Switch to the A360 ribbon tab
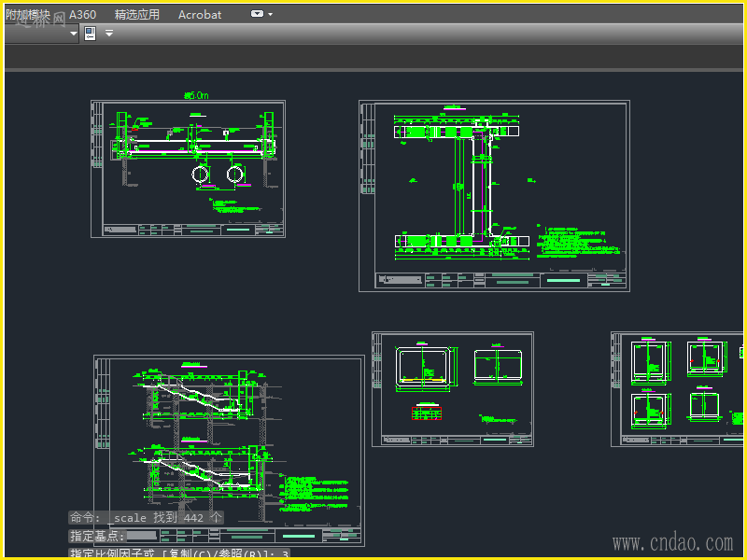This screenshot has height=560, width=747. tap(82, 15)
